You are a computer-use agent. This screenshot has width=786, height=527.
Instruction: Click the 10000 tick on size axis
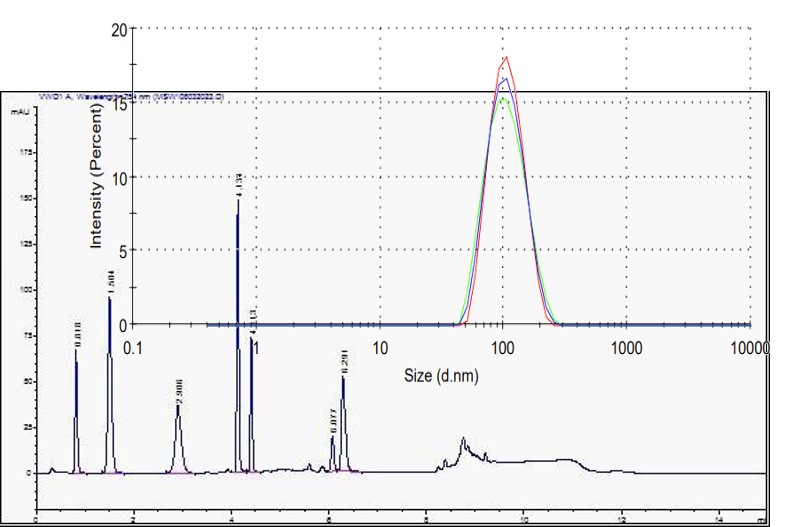(x=750, y=347)
